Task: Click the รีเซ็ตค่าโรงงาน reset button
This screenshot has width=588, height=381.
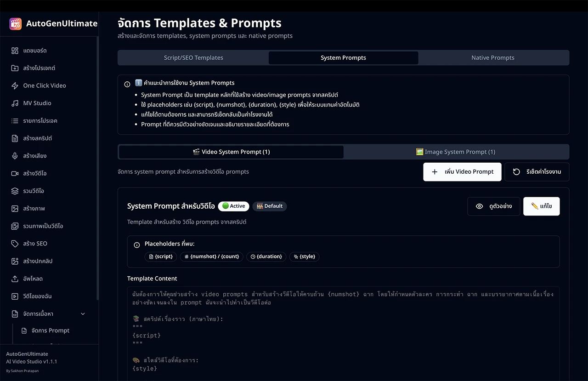Action: coord(537,172)
